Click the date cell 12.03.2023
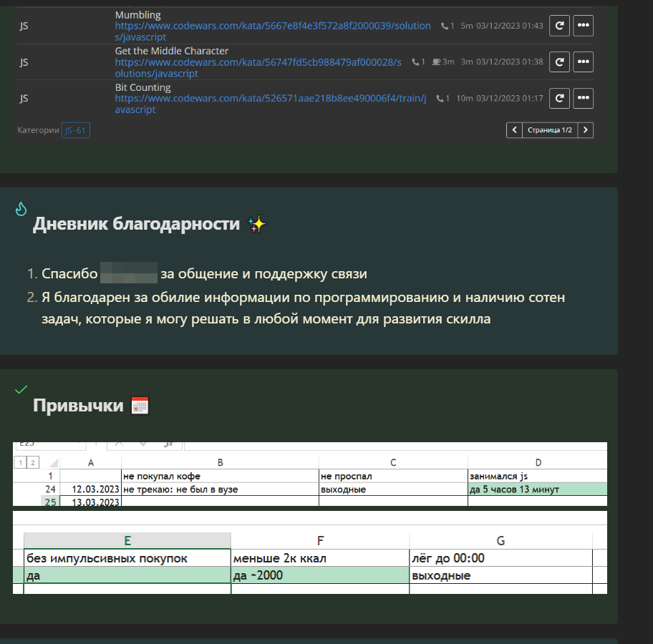Image resolution: width=653 pixels, height=644 pixels. coord(91,489)
